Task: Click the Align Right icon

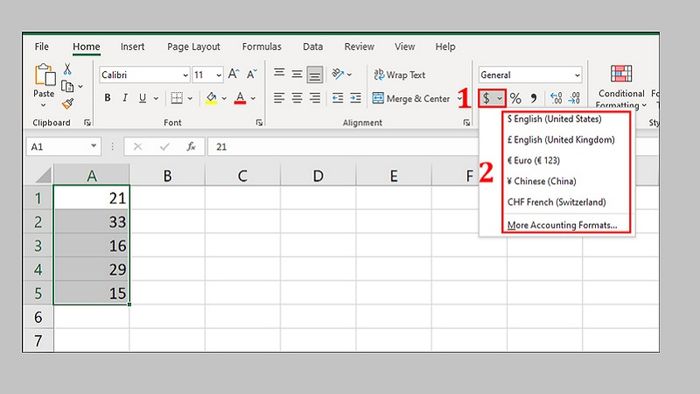Action: (x=315, y=98)
